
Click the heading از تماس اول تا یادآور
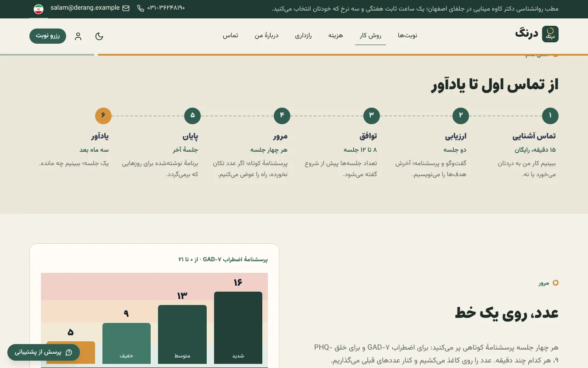point(495,85)
